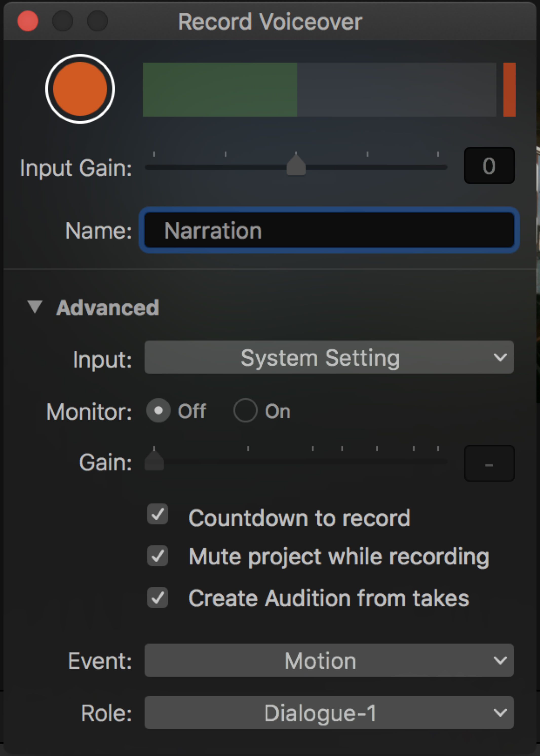This screenshot has height=756, width=540.
Task: Disable Create Audition from takes
Action: click(x=158, y=598)
